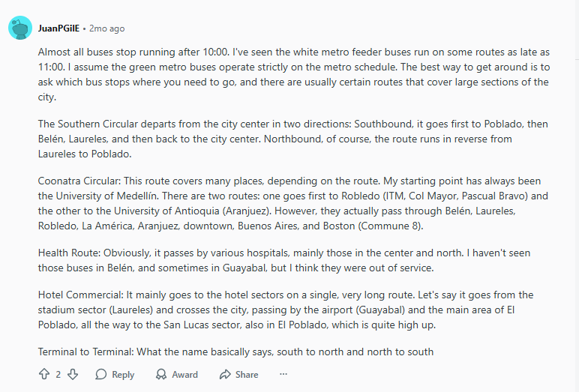The height and width of the screenshot is (392, 579).
Task: Click the Share arrow icon
Action: point(225,374)
